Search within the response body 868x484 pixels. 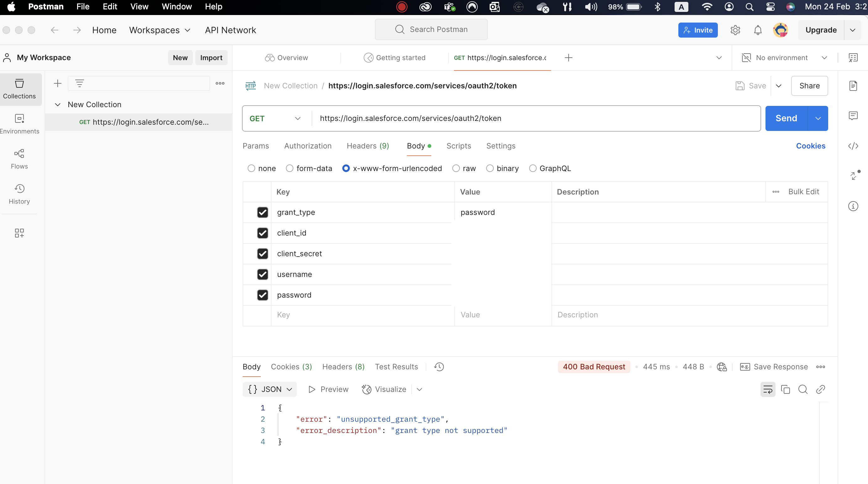pyautogui.click(x=803, y=389)
